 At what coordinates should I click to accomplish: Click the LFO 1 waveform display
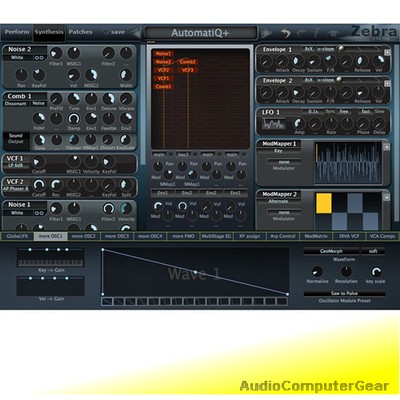tap(273, 124)
